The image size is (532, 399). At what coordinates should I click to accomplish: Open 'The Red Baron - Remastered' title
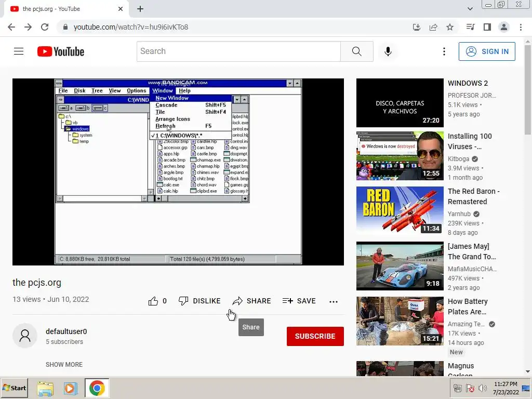[473, 196]
